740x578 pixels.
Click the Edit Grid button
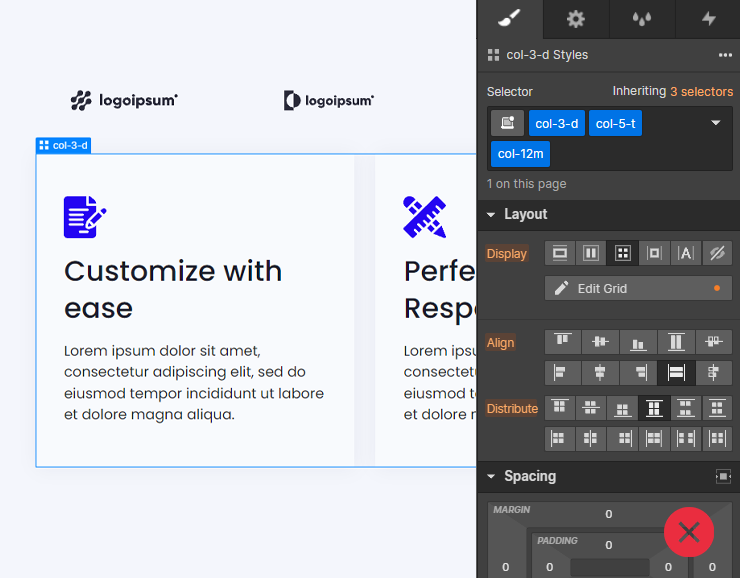coord(638,288)
